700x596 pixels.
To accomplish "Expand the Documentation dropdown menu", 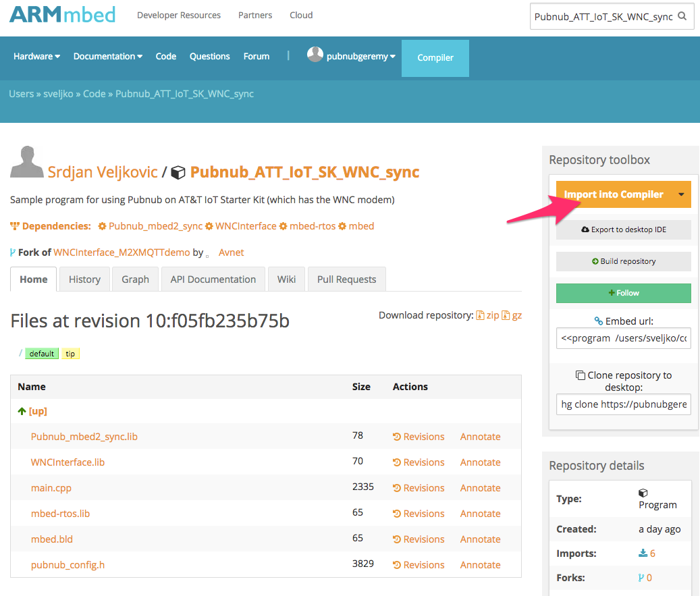I will [107, 57].
